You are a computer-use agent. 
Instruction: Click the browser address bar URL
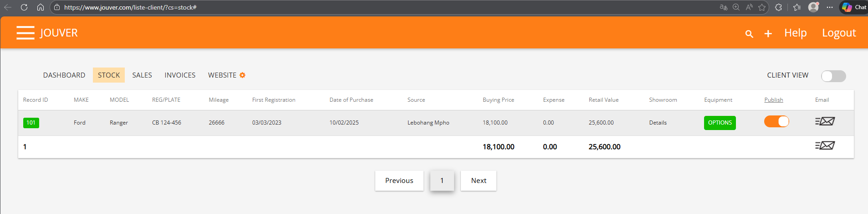coord(130,7)
